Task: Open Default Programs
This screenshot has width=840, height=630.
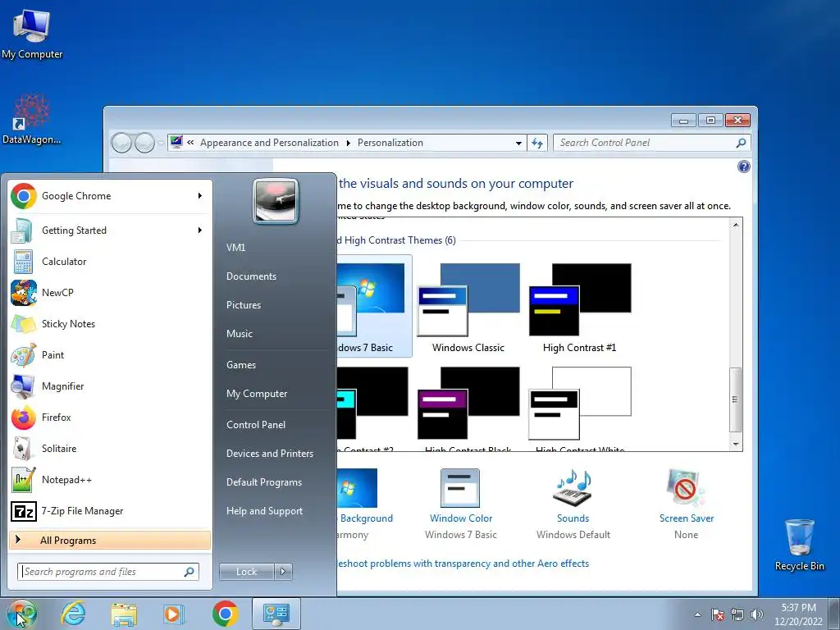Action: tap(263, 482)
